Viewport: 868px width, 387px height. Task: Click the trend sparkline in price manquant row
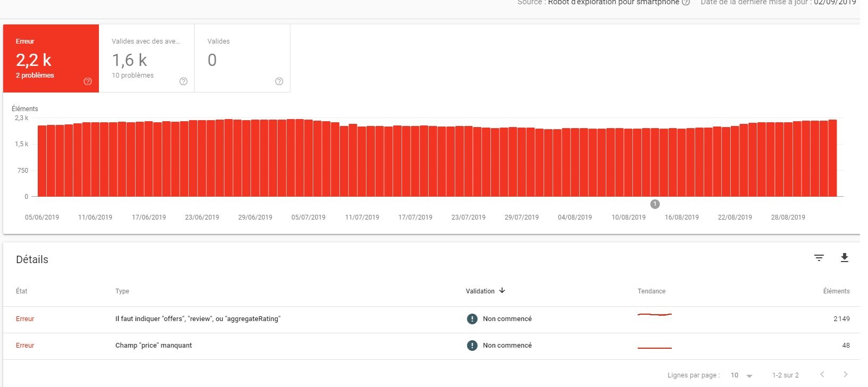[655, 348]
